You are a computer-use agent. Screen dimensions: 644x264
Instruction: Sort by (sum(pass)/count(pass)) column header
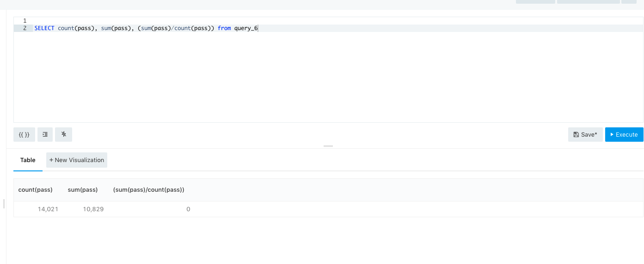(x=149, y=189)
